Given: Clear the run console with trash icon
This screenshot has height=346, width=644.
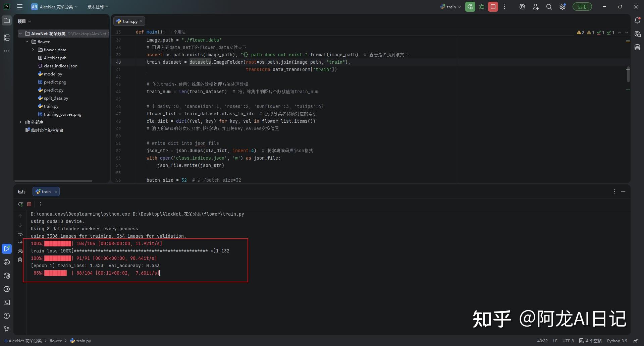Looking at the screenshot, I should 20,260.
